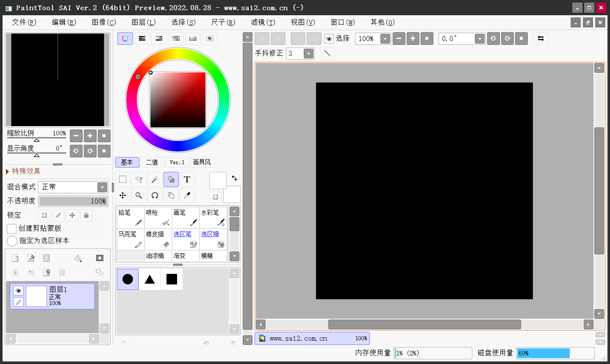
Task: Switch to the Ver.1 tool tab
Action: coord(177,163)
